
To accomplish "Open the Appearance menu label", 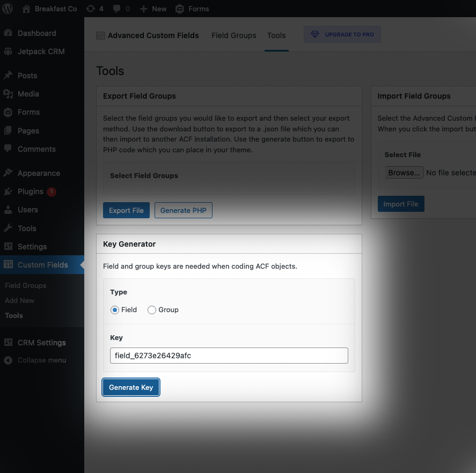I will pos(39,173).
